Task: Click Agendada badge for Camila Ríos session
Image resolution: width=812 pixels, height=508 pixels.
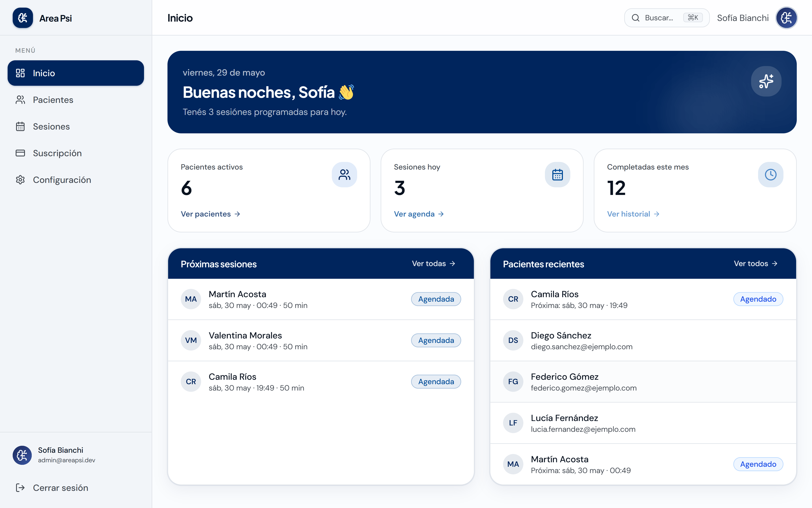Action: click(x=436, y=382)
